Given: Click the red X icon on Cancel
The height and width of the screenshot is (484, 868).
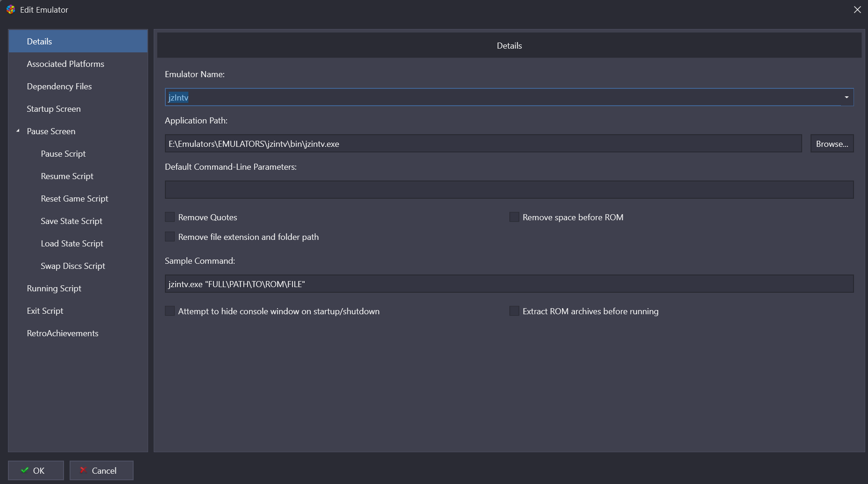Looking at the screenshot, I should (x=83, y=470).
